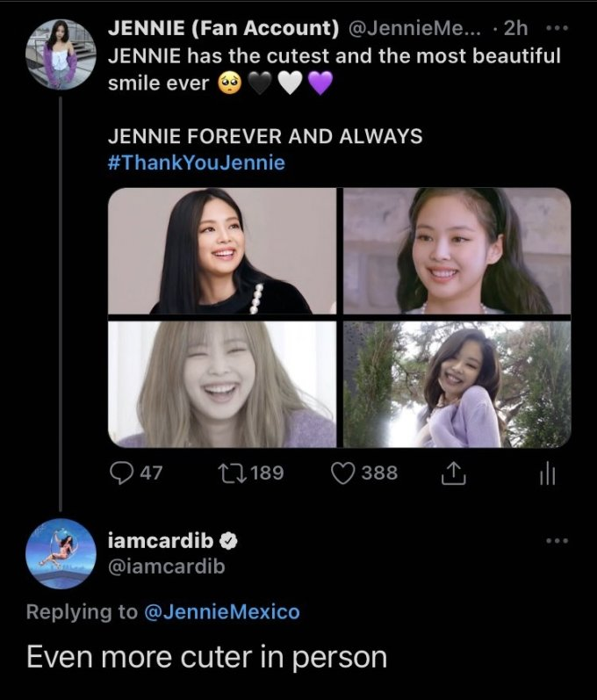597x700 pixels.
Task: Open top-left photo of black-haired smile
Action: coord(222,251)
